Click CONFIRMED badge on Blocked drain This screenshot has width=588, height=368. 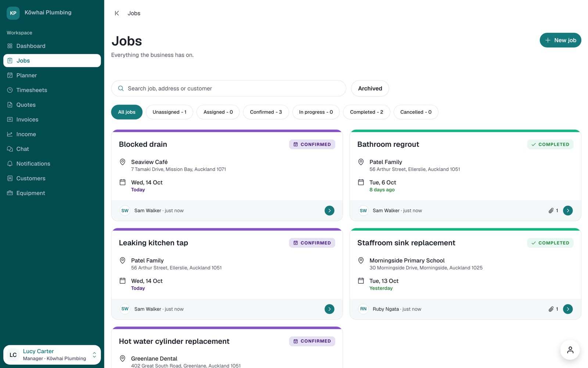312,145
